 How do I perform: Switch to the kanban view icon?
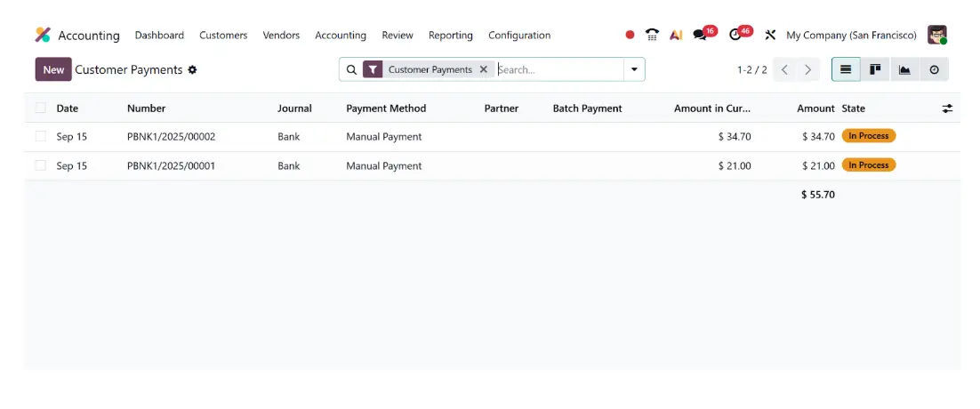875,69
